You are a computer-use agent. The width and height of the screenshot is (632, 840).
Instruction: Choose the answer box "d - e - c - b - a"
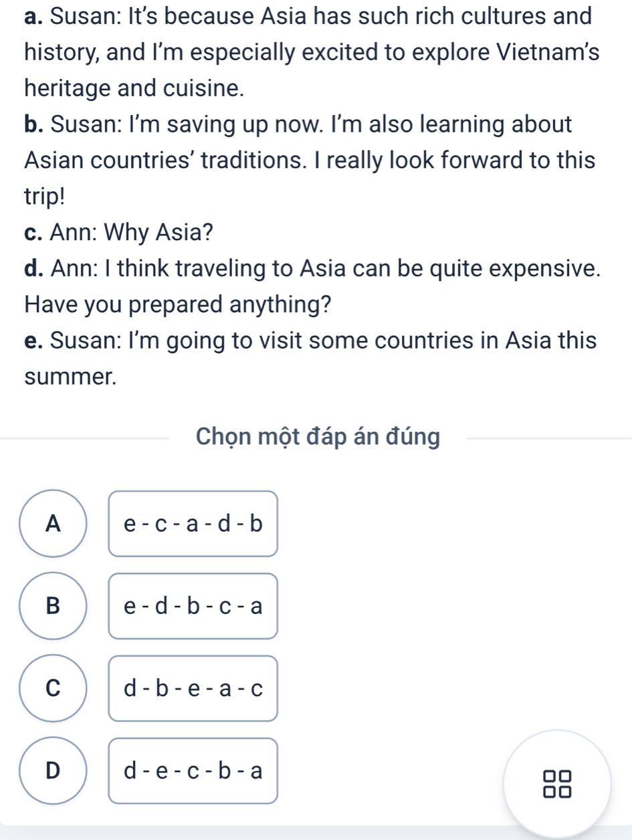(193, 770)
